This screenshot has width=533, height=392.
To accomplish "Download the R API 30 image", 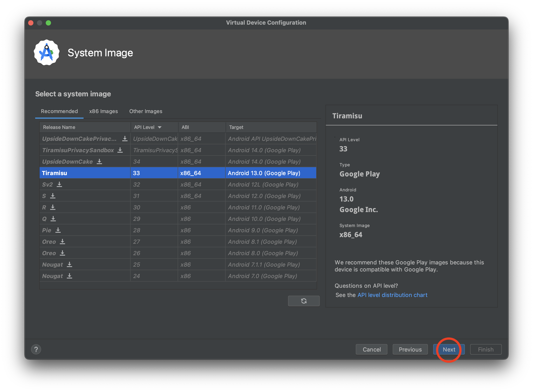I will [53, 207].
